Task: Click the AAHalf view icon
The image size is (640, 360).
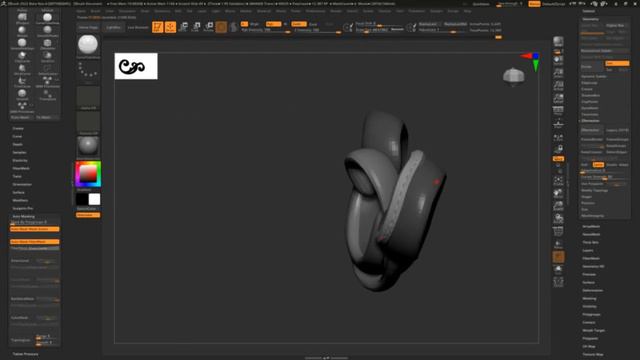Action: tap(558, 98)
